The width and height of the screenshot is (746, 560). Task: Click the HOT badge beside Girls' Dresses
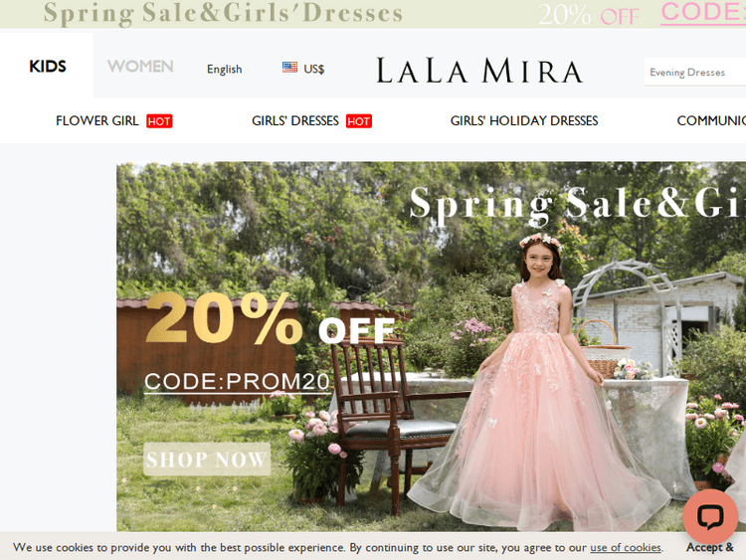click(359, 121)
